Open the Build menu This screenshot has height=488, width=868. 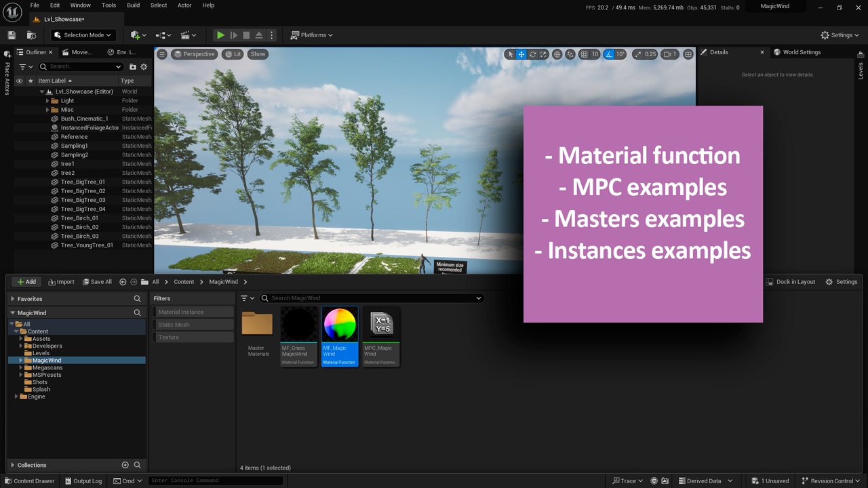pos(133,5)
